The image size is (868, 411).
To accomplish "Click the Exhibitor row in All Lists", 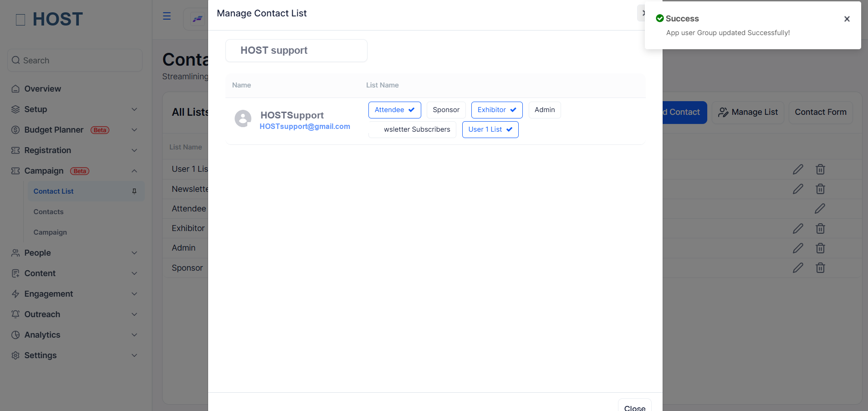I will click(x=188, y=228).
